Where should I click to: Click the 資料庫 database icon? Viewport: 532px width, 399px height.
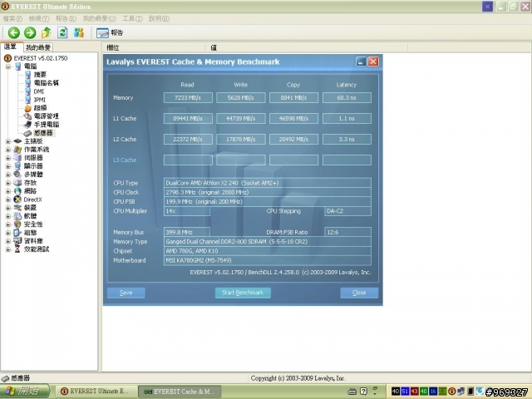pos(17,241)
